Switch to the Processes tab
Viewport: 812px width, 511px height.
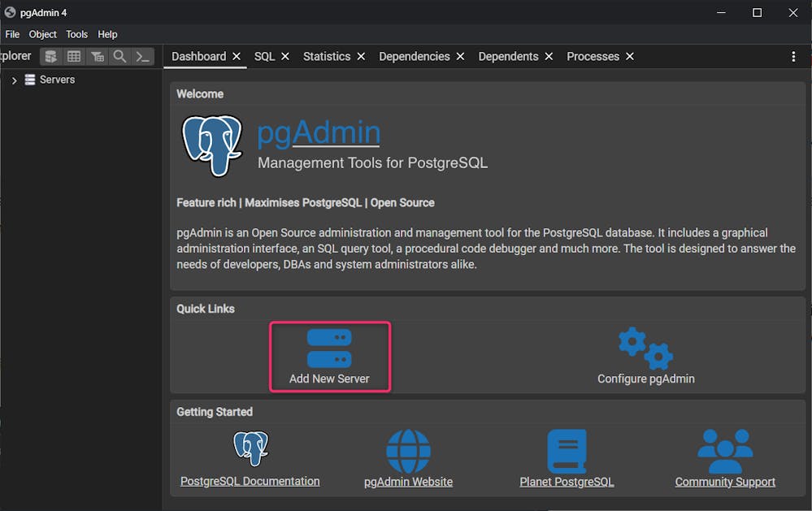[593, 56]
